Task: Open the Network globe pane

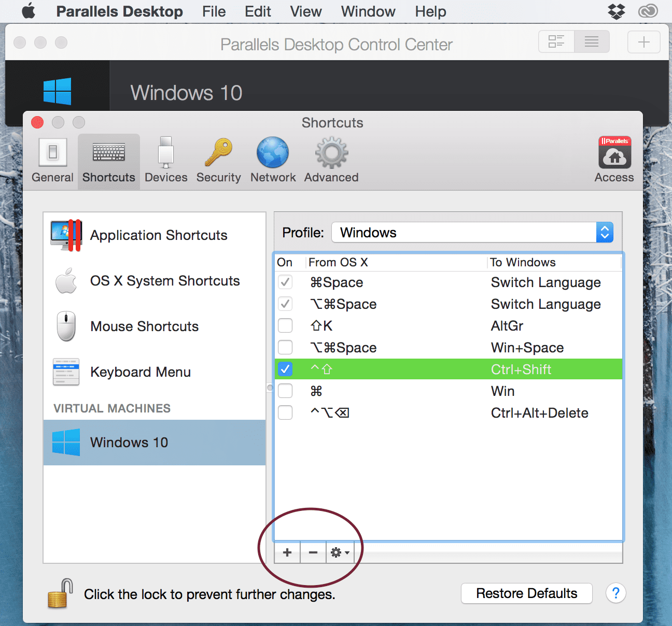Action: click(x=273, y=161)
